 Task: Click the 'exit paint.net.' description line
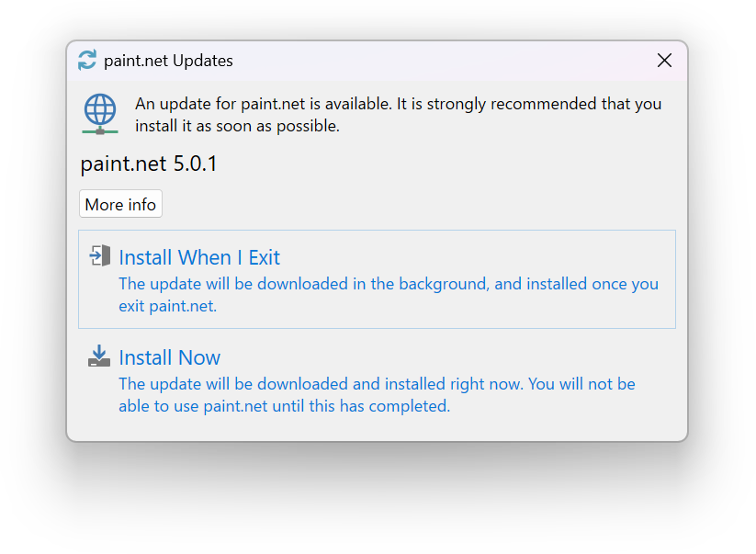pyautogui.click(x=167, y=306)
